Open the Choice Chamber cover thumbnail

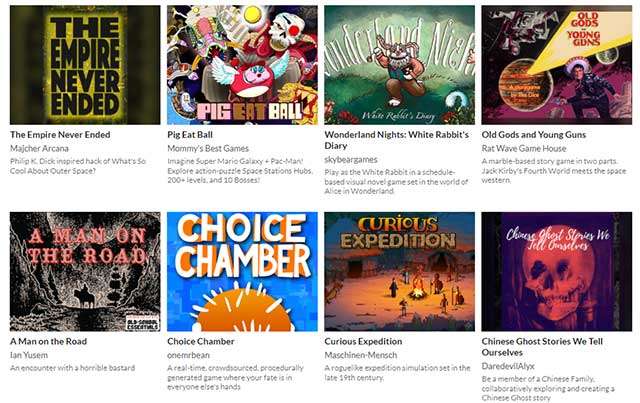tap(242, 272)
